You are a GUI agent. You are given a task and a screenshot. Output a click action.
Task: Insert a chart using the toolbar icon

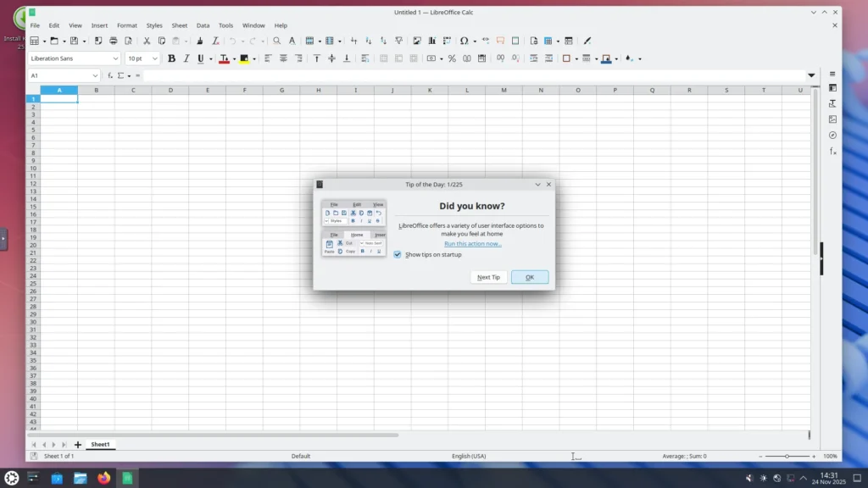pos(432,40)
